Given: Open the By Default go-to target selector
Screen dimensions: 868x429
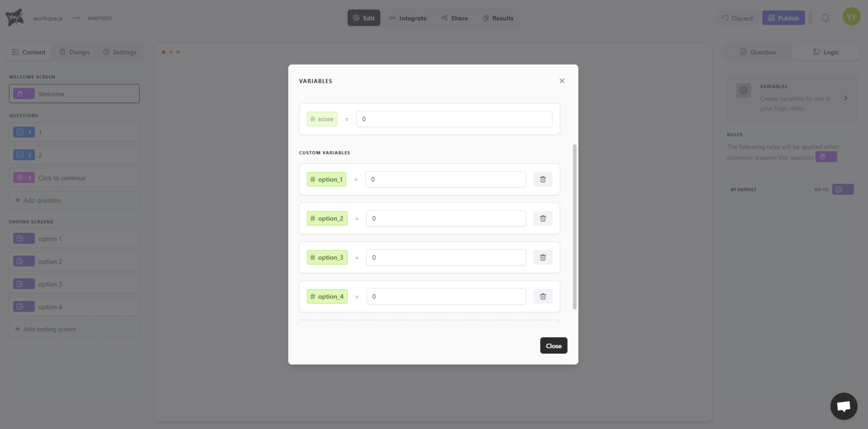Looking at the screenshot, I should pos(843,190).
